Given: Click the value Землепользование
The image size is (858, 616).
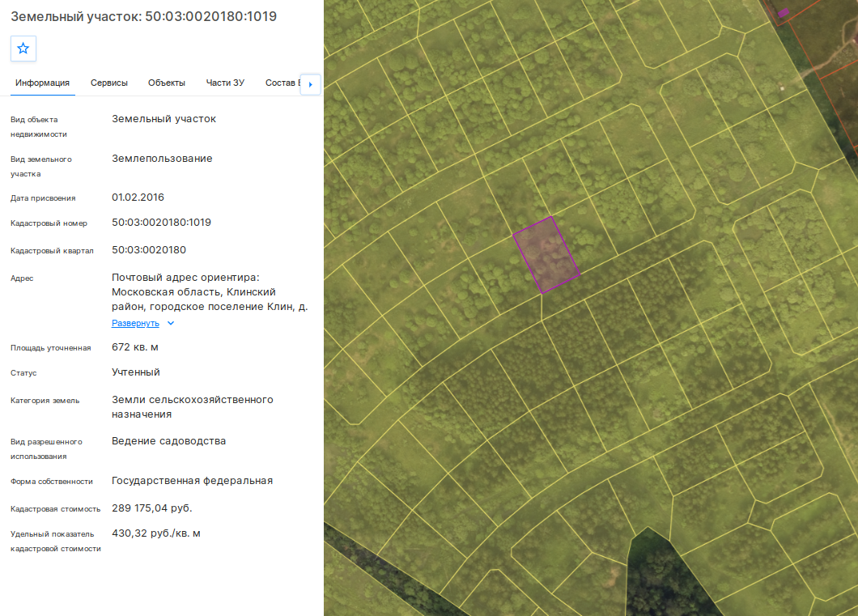Looking at the screenshot, I should click(x=162, y=159).
